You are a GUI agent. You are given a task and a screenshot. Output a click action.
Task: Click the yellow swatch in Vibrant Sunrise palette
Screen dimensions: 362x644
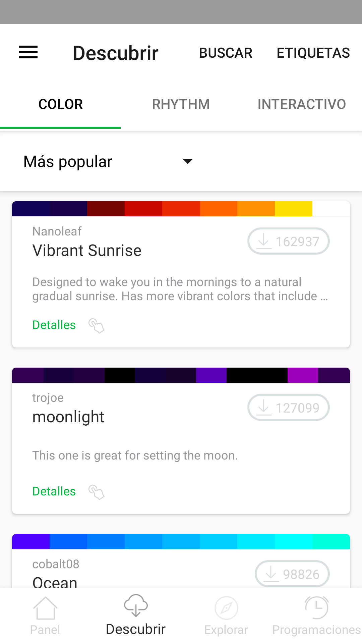(294, 209)
